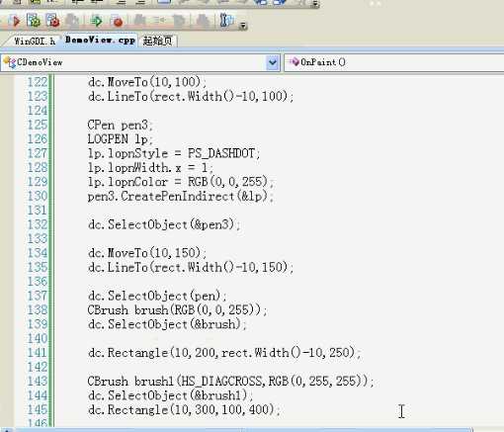Image resolution: width=504 pixels, height=432 pixels.
Task: Click the dc.SelectObject(&brush1); line
Action: (x=171, y=395)
